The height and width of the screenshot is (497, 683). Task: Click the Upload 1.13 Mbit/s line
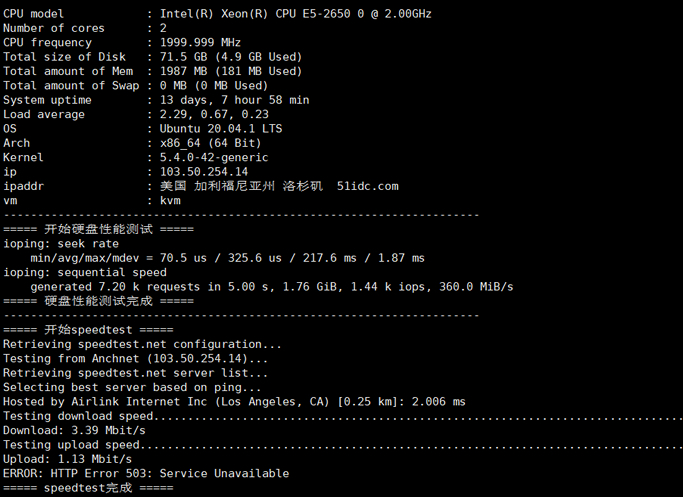pyautogui.click(x=68, y=459)
